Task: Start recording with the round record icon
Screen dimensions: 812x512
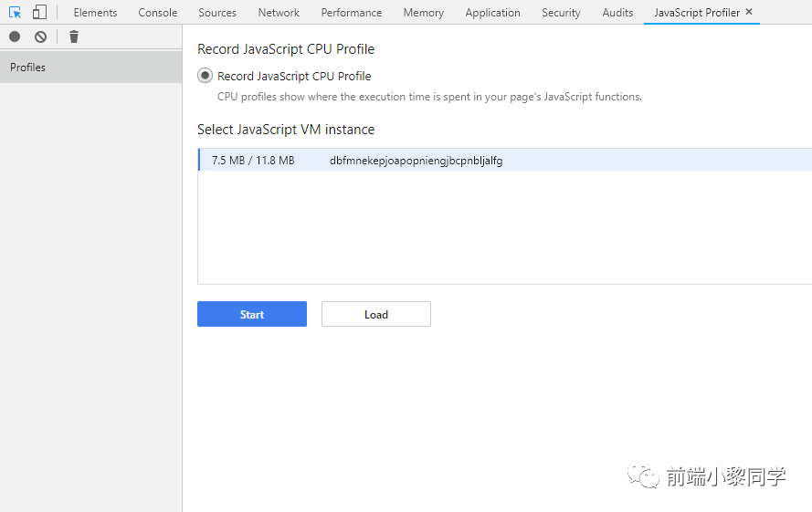Action: click(x=15, y=37)
